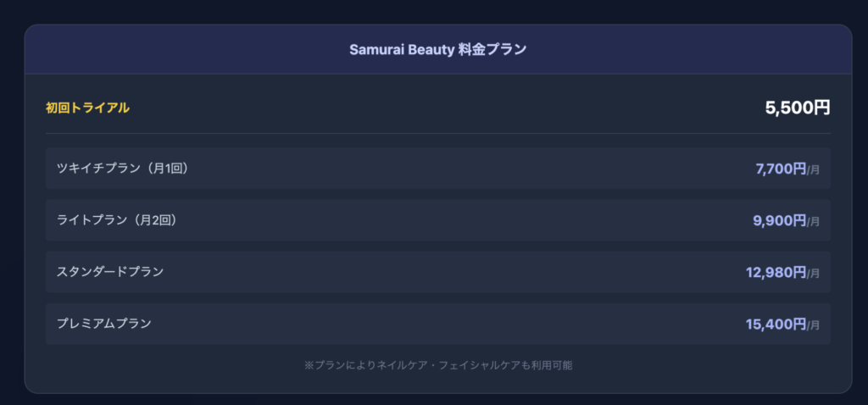Click the 9,900円 price
The image size is (868, 405).
click(780, 221)
